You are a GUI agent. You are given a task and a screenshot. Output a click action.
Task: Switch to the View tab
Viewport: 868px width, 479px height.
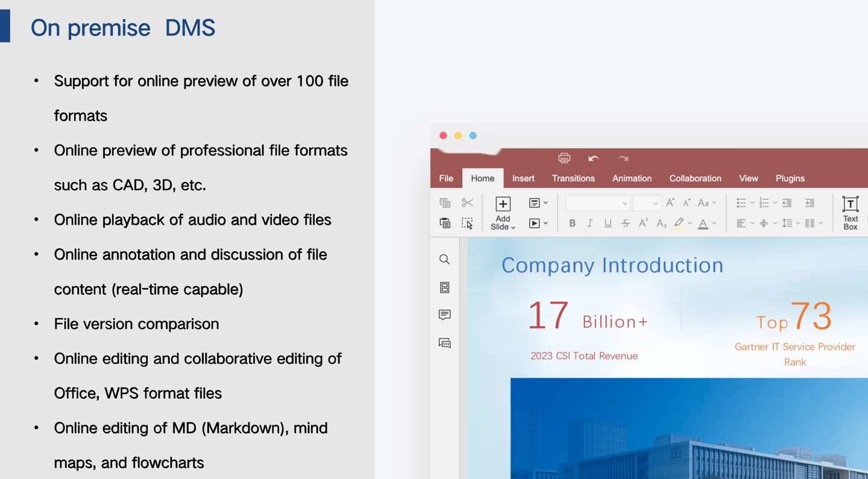(749, 178)
